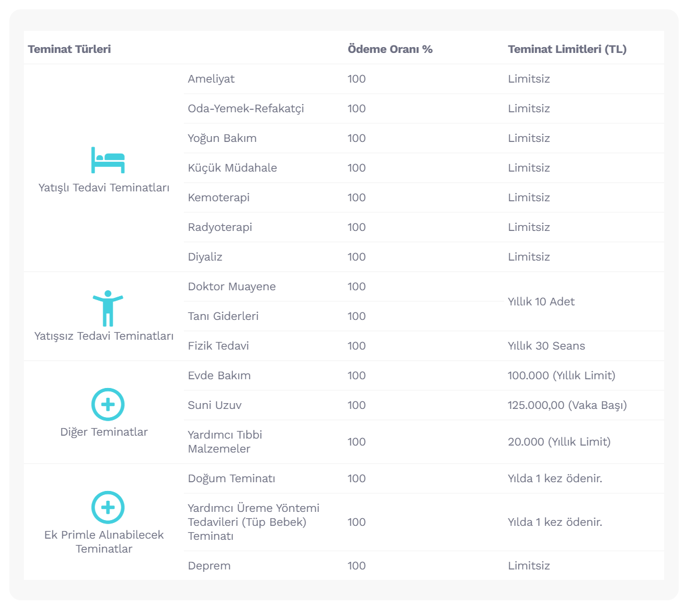Click the plus icon above Diğer Teminatlar
Screen dimensions: 688x616
pos(108,404)
